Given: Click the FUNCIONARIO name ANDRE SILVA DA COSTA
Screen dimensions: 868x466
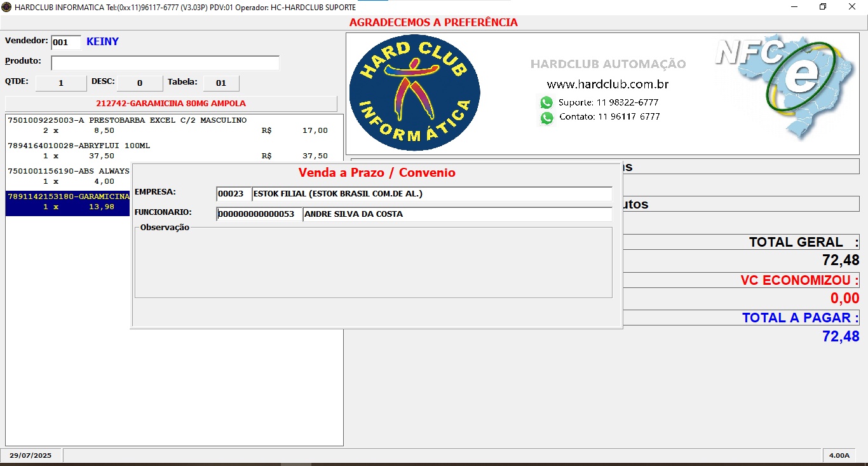Looking at the screenshot, I should tap(458, 214).
